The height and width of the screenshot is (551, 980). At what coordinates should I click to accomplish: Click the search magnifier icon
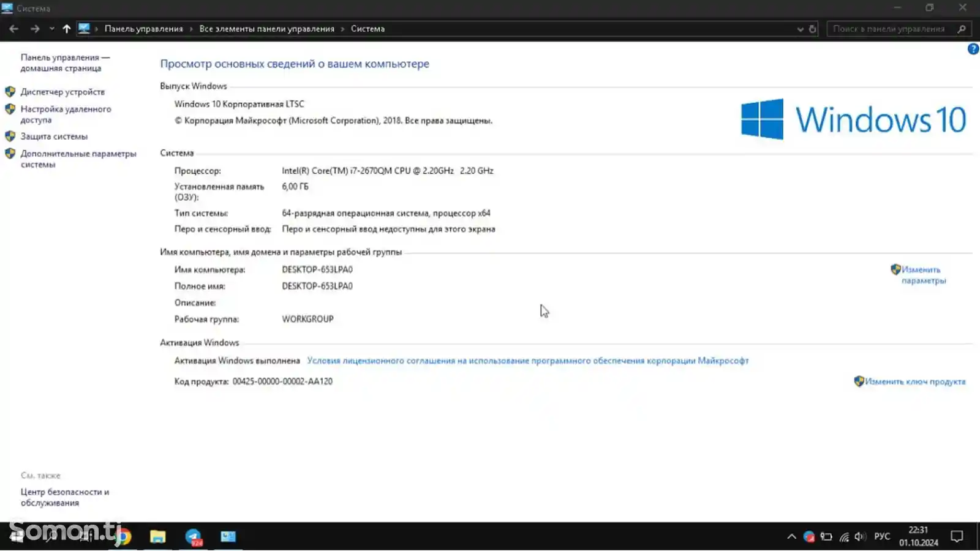coord(962,29)
